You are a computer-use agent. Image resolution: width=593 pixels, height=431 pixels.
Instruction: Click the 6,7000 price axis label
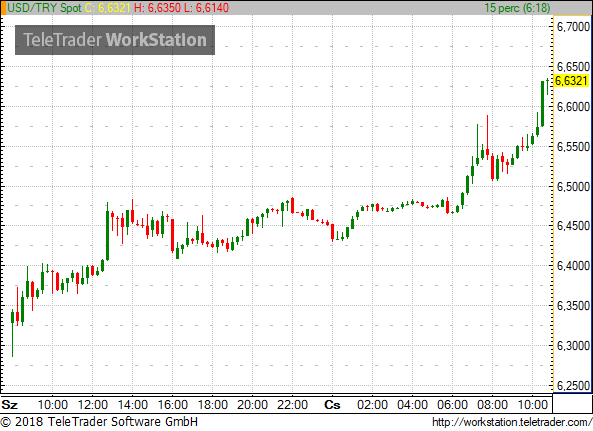573,26
